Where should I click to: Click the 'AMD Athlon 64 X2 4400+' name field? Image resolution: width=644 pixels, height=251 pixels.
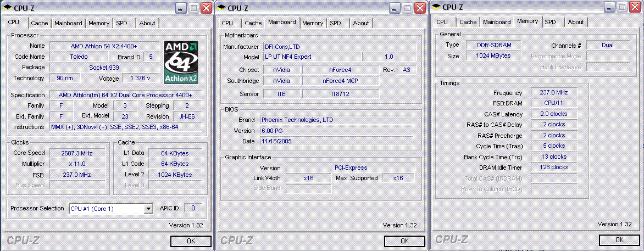[x=104, y=46]
